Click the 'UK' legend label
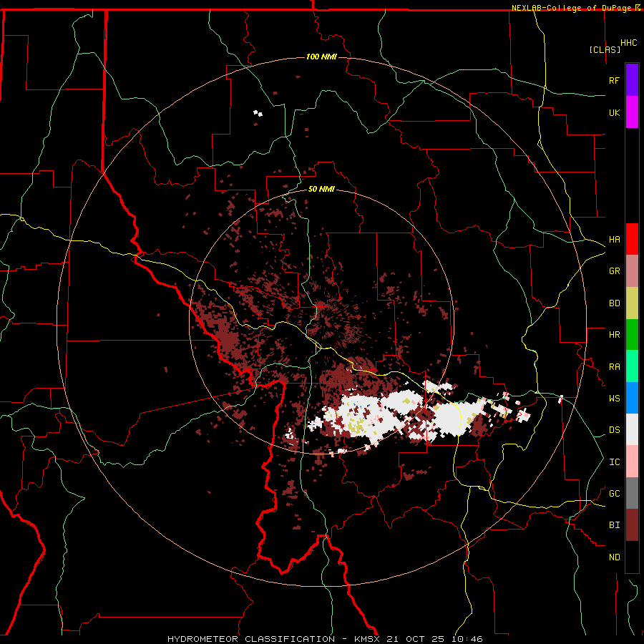The width and height of the screenshot is (644, 644). pyautogui.click(x=614, y=112)
